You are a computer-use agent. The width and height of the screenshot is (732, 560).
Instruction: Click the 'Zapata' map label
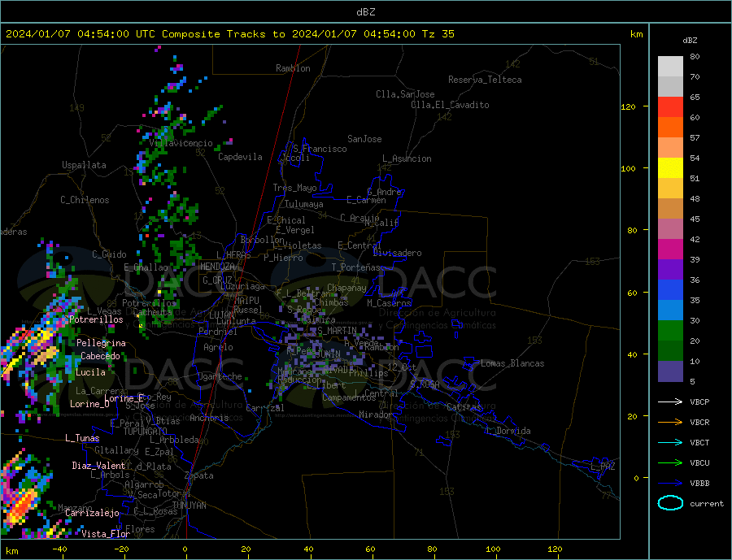[199, 476]
